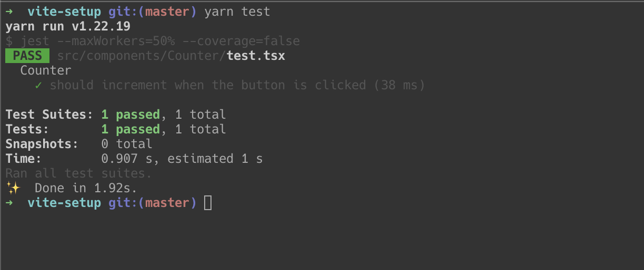Click the green arrow on the first prompt line
Image resolution: width=644 pixels, height=270 pixels.
click(9, 12)
